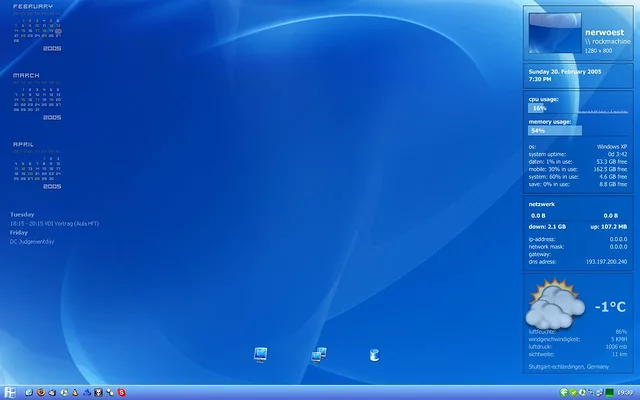Click the green shield checkmark tray icon
Image resolution: width=640 pixels, height=400 pixels.
[573, 393]
